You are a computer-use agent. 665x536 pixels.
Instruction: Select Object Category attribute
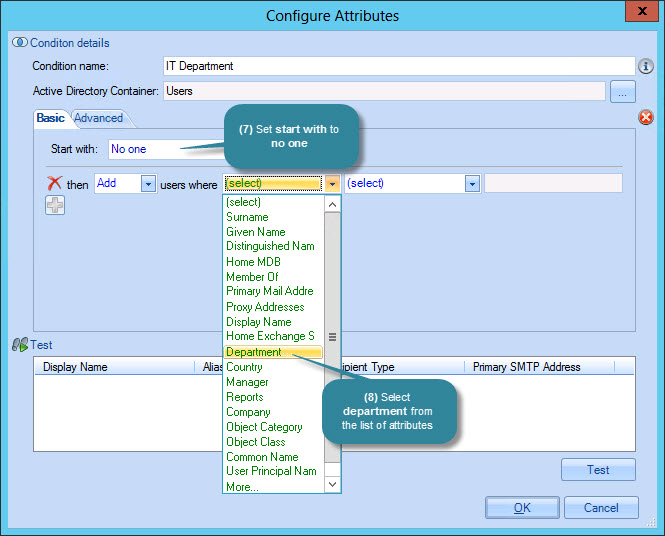tap(274, 427)
